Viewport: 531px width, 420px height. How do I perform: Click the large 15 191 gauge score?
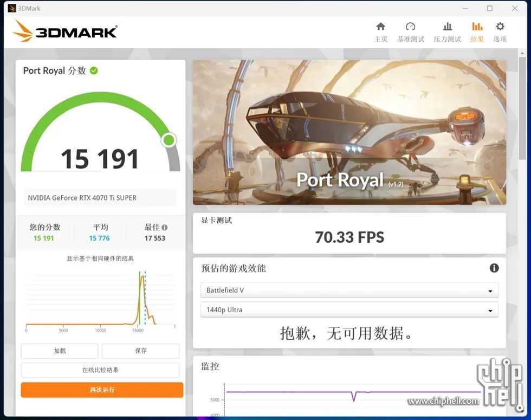(x=100, y=158)
